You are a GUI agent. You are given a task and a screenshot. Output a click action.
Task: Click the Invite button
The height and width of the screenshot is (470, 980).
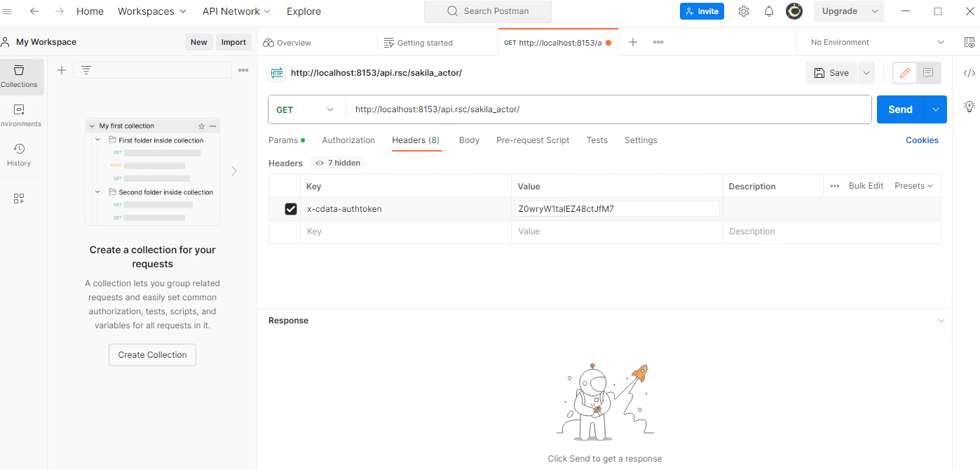tap(702, 11)
